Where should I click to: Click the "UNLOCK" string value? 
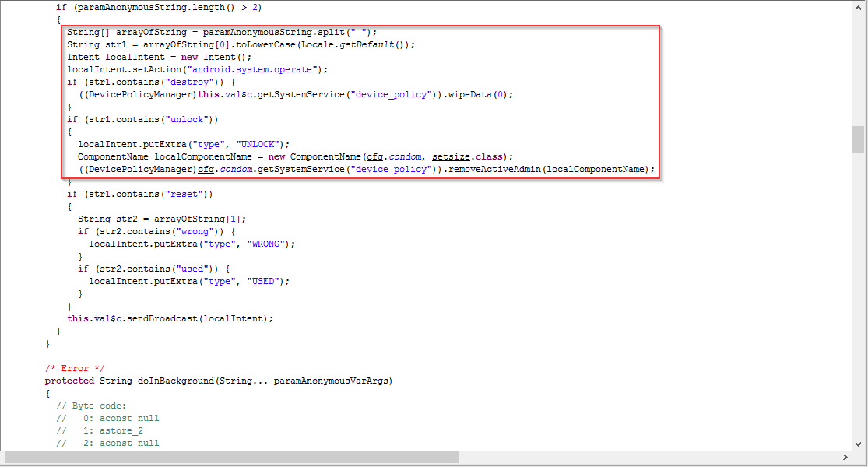(x=258, y=145)
